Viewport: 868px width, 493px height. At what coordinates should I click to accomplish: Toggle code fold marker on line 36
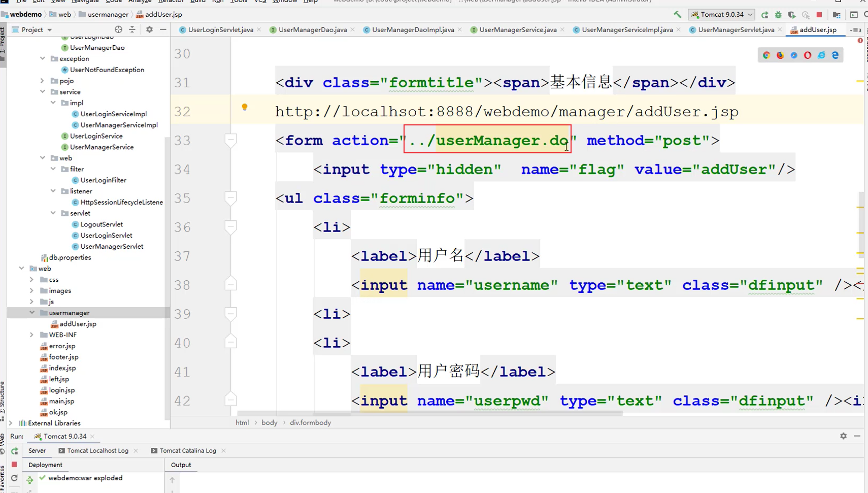tap(230, 227)
